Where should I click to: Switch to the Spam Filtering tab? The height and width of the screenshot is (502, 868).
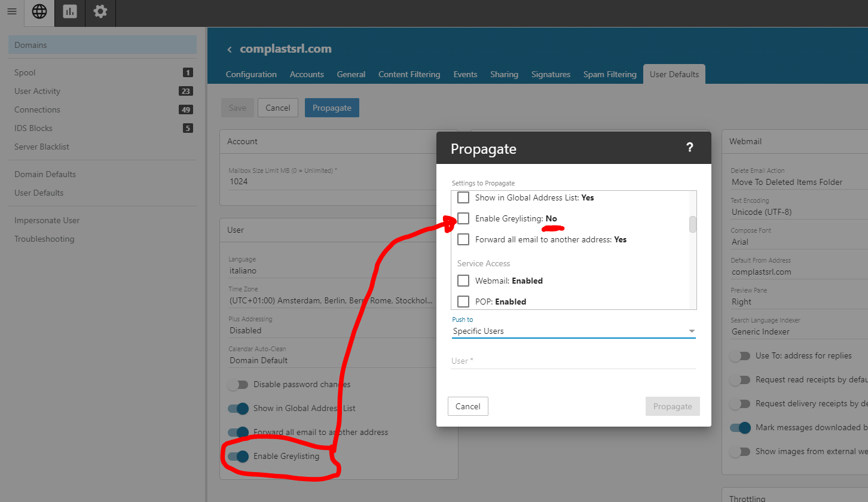coord(610,75)
